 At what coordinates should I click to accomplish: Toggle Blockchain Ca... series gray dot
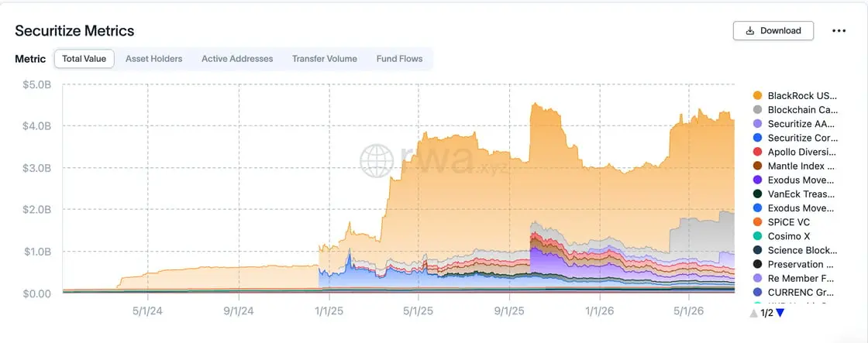pyautogui.click(x=757, y=109)
